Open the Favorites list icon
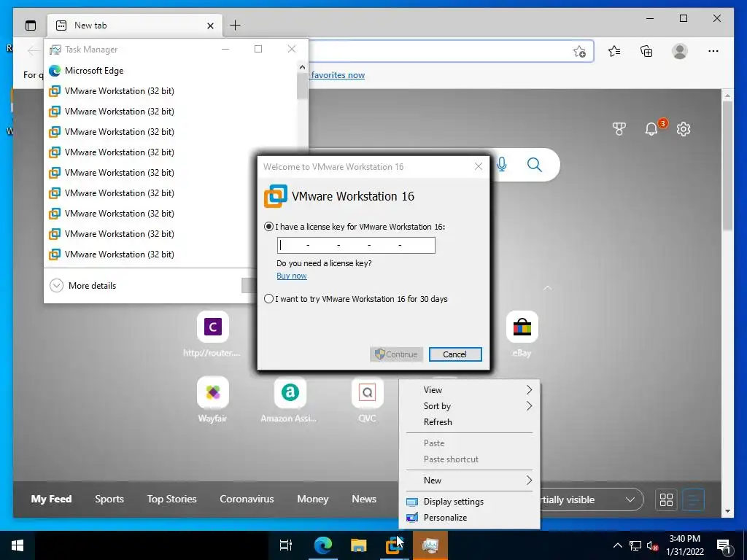 point(614,51)
